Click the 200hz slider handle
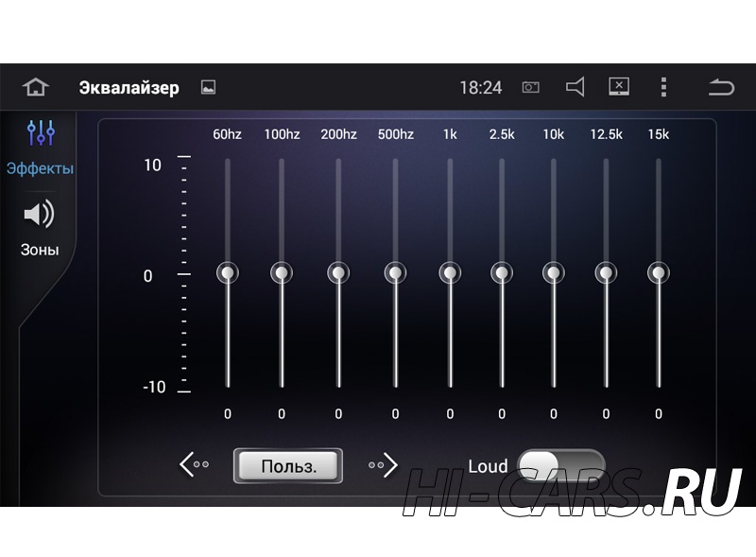The height and width of the screenshot is (557, 756). [338, 273]
